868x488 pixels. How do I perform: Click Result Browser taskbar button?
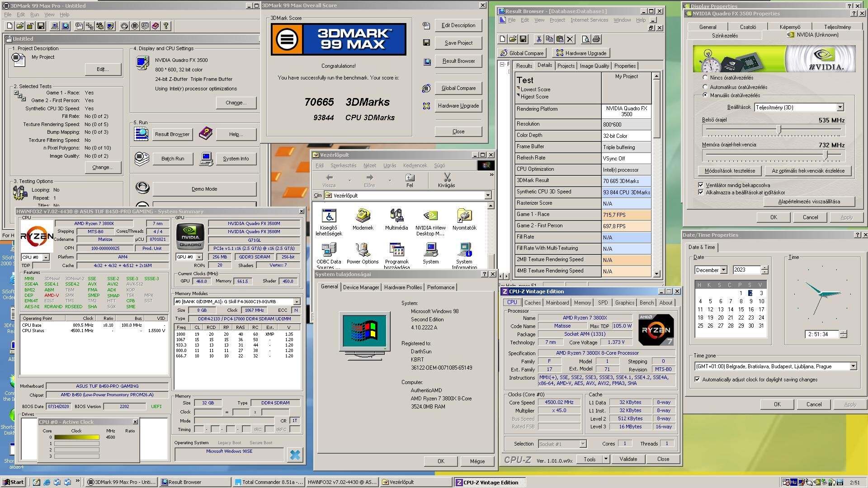(x=194, y=482)
